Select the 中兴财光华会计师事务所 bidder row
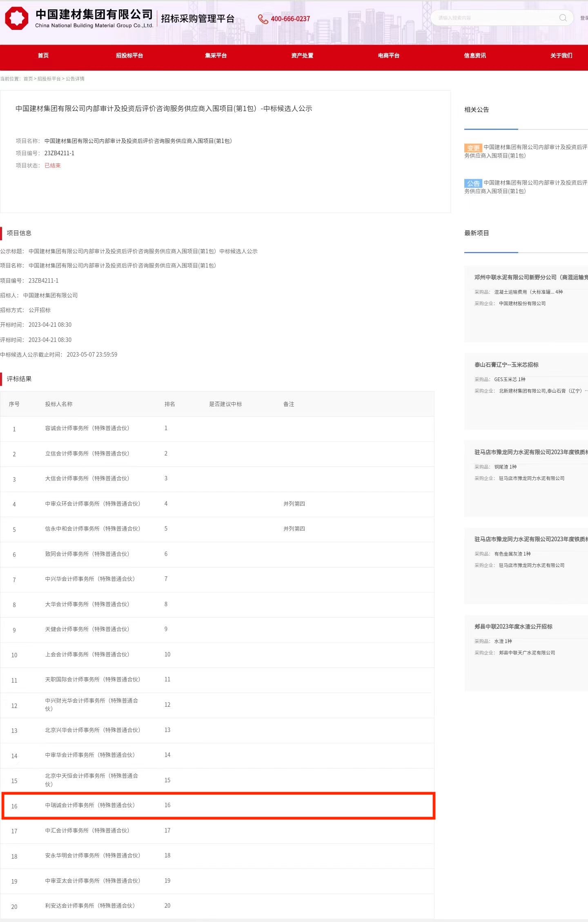 [x=217, y=705]
